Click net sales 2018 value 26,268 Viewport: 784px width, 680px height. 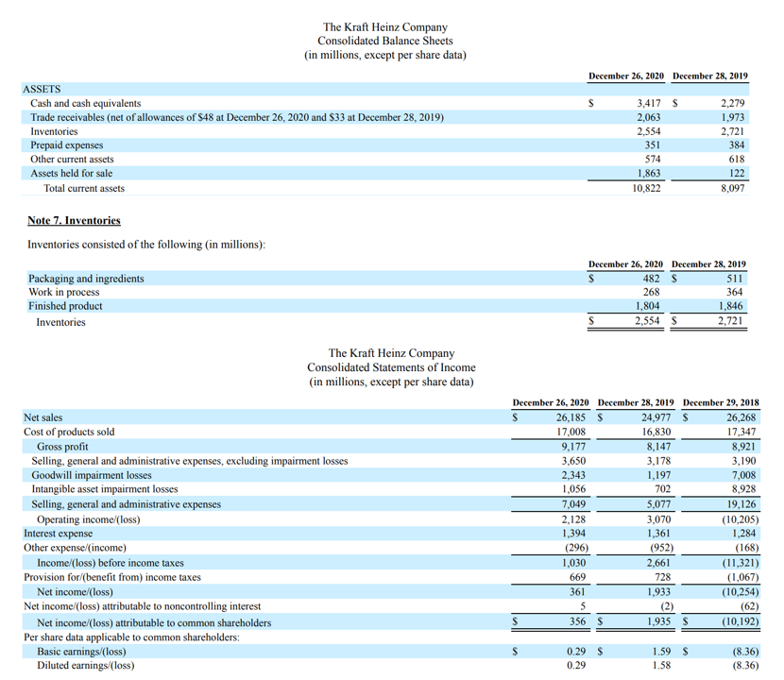point(741,417)
